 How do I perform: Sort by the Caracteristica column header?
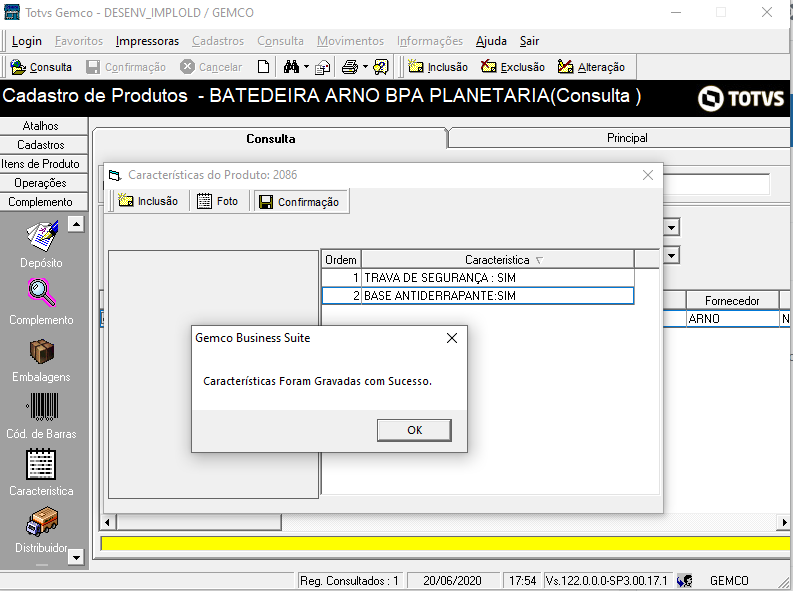(x=498, y=260)
